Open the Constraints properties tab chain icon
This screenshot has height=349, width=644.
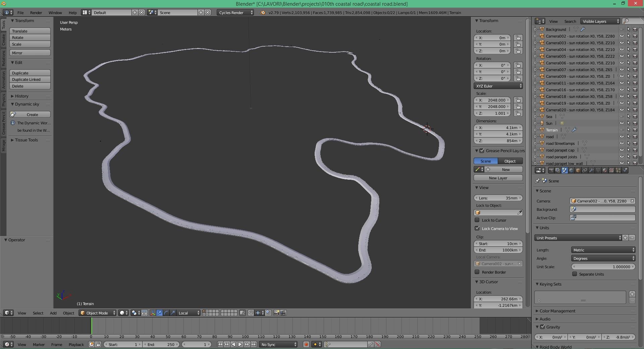585,170
